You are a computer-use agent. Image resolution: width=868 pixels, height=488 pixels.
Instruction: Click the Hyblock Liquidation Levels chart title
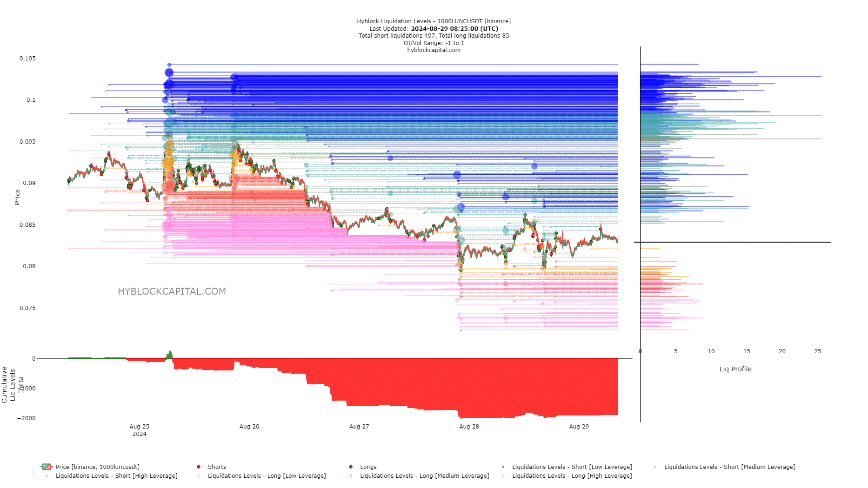coord(434,21)
